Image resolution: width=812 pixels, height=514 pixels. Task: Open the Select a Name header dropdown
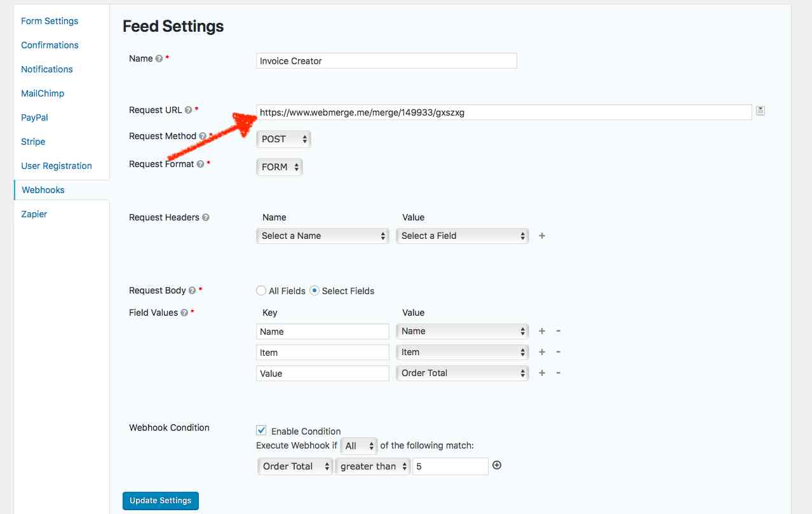[x=322, y=236]
